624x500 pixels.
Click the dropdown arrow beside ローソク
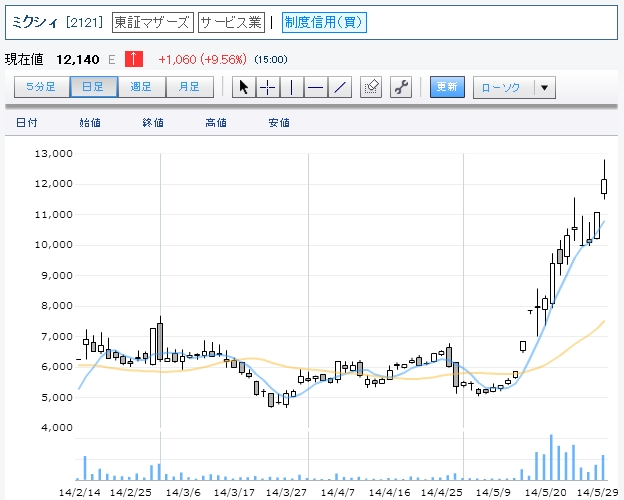(544, 87)
